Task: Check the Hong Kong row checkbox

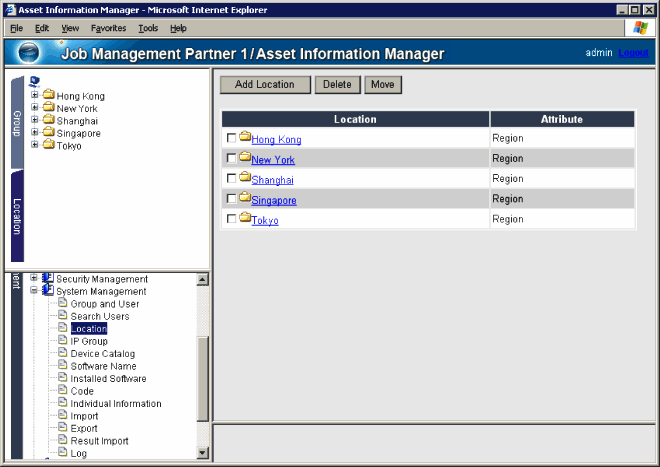Action: point(232,138)
